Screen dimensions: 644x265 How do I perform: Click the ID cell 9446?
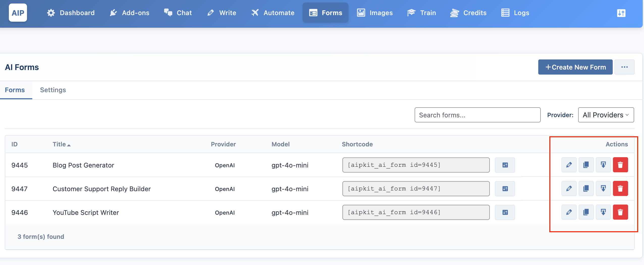(x=19, y=213)
